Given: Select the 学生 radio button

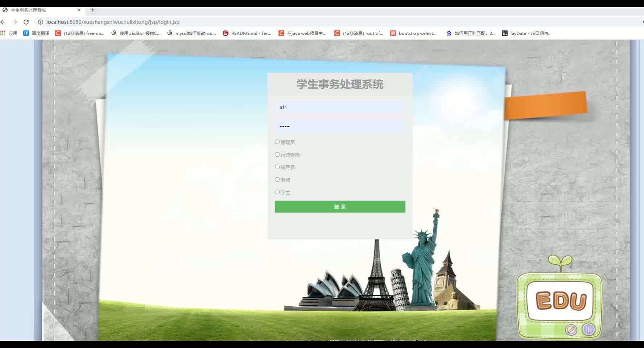Looking at the screenshot, I should 277,192.
